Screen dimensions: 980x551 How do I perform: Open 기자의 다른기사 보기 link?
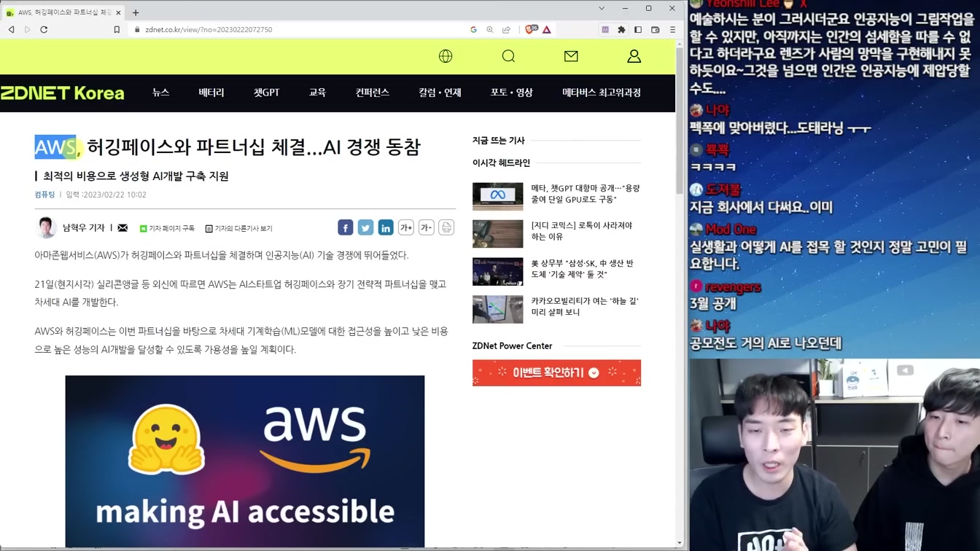pos(239,228)
